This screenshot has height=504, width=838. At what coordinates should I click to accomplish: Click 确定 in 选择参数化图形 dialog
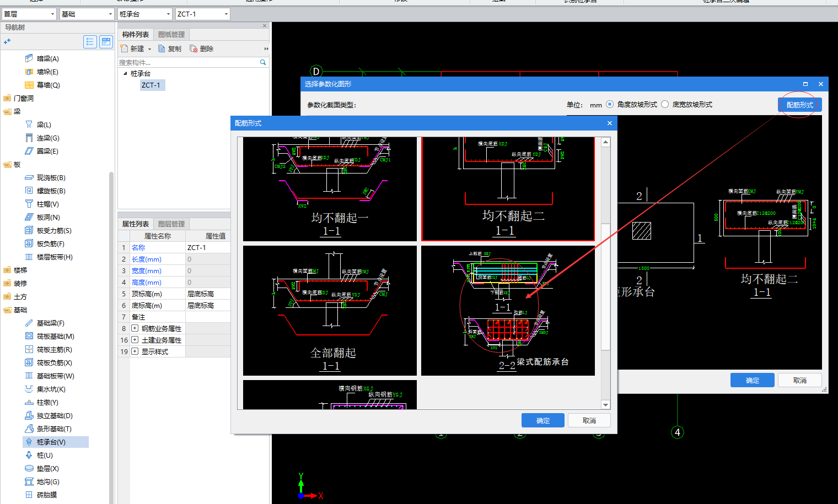tap(753, 380)
